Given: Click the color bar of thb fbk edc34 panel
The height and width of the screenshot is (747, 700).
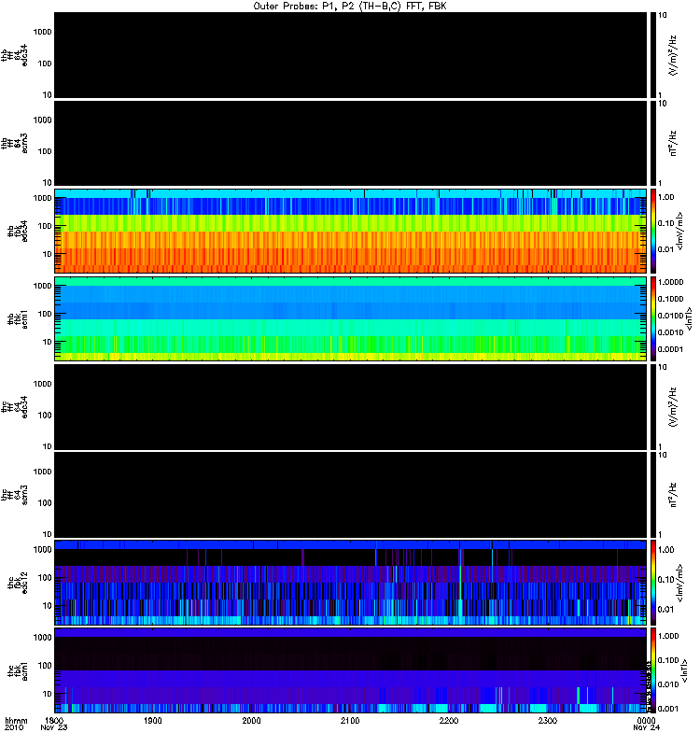Looking at the screenshot, I should coord(653,231).
